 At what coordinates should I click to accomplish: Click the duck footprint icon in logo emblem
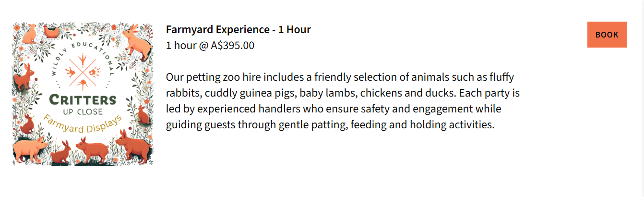[x=72, y=73]
